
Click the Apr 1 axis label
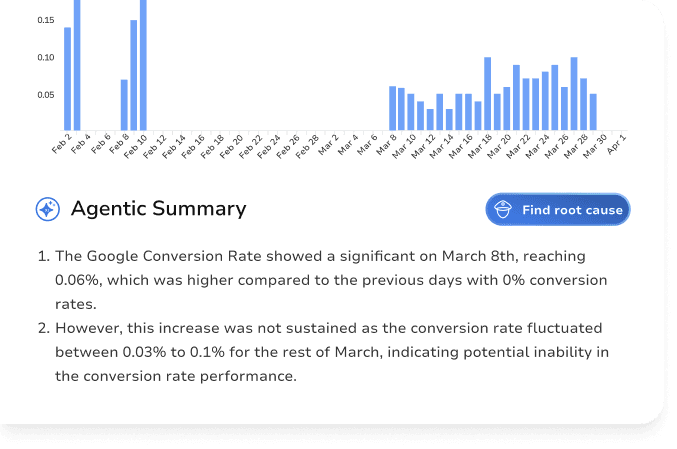click(x=617, y=144)
